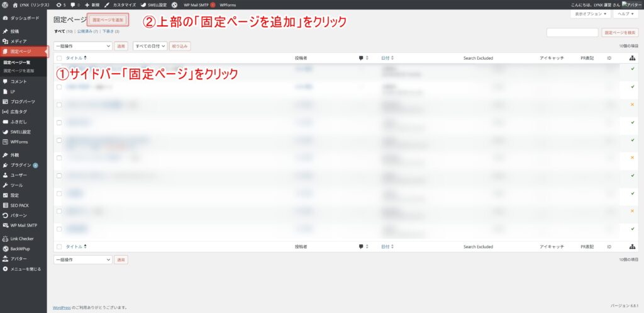Click the 固定ページを追加 button at top

tap(109, 20)
